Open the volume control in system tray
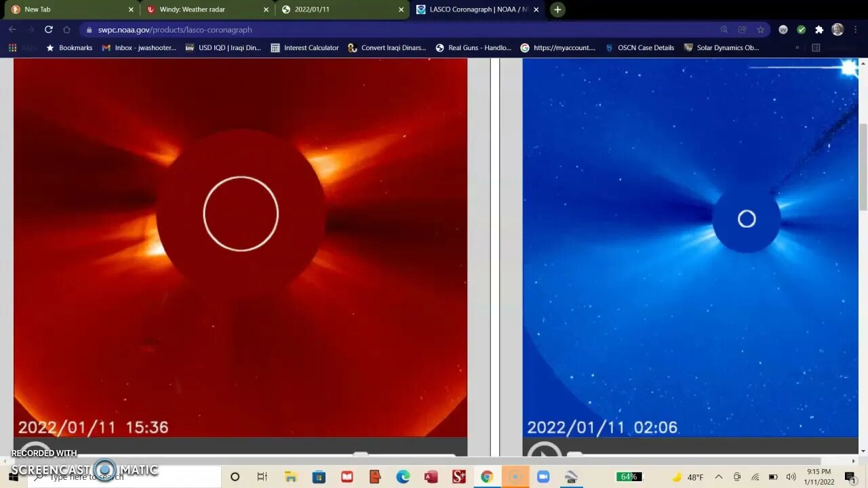This screenshot has width=868, height=488. 791,477
